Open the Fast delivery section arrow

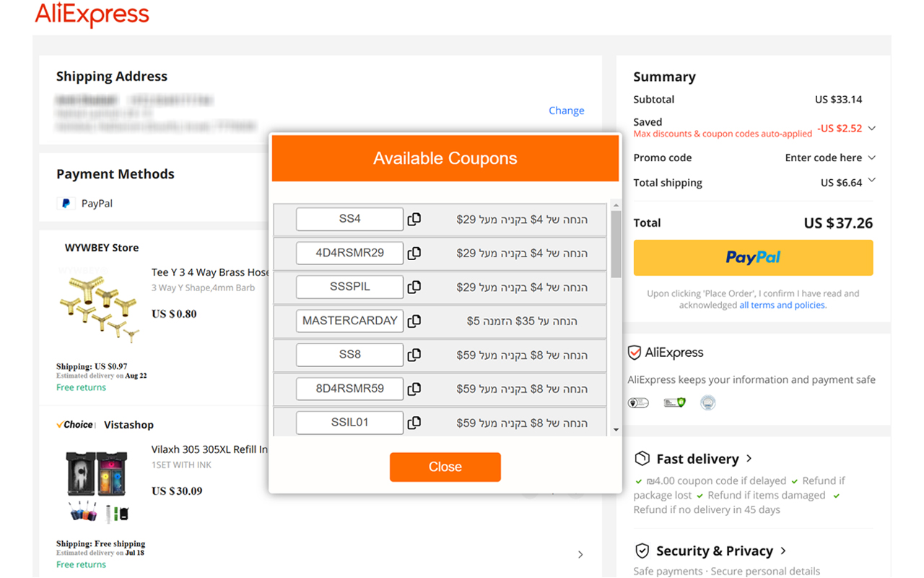pos(749,459)
